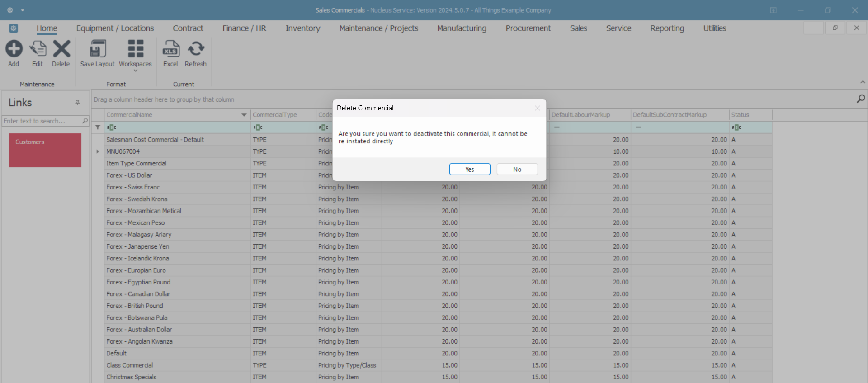Open CommercialName column sort dropdown

pyautogui.click(x=244, y=115)
